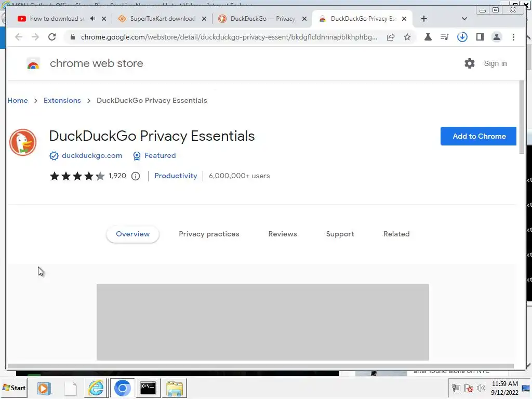Click the 1,920 ratings count
Screen dimensions: 532x399
click(117, 176)
